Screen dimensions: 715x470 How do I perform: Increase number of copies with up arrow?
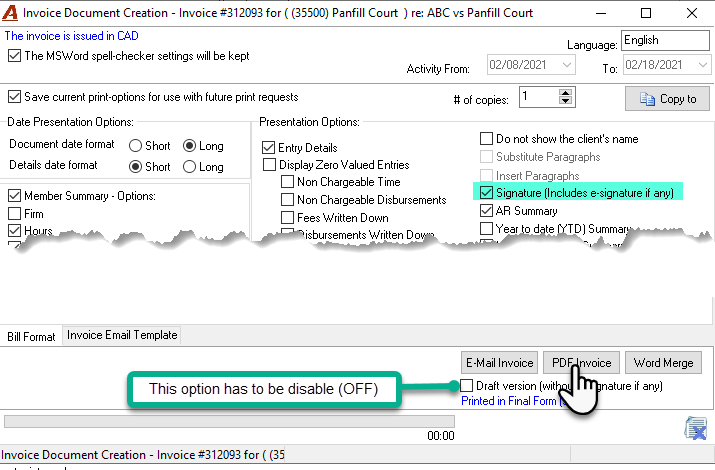tap(565, 93)
